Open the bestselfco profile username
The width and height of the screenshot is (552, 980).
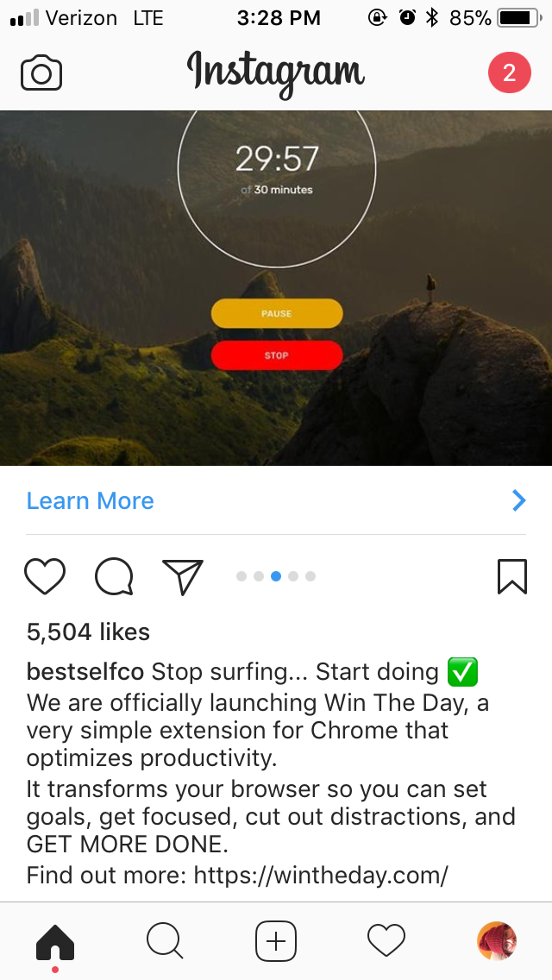click(x=85, y=672)
